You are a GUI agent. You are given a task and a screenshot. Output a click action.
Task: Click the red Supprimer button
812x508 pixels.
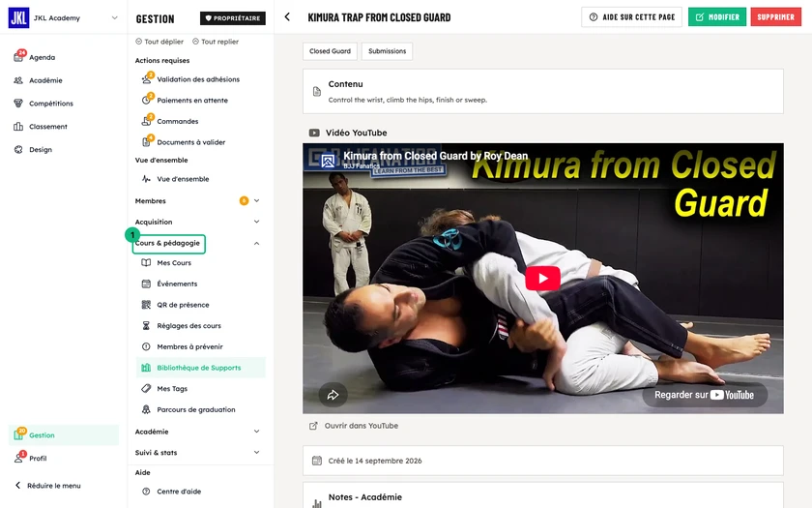(x=775, y=17)
